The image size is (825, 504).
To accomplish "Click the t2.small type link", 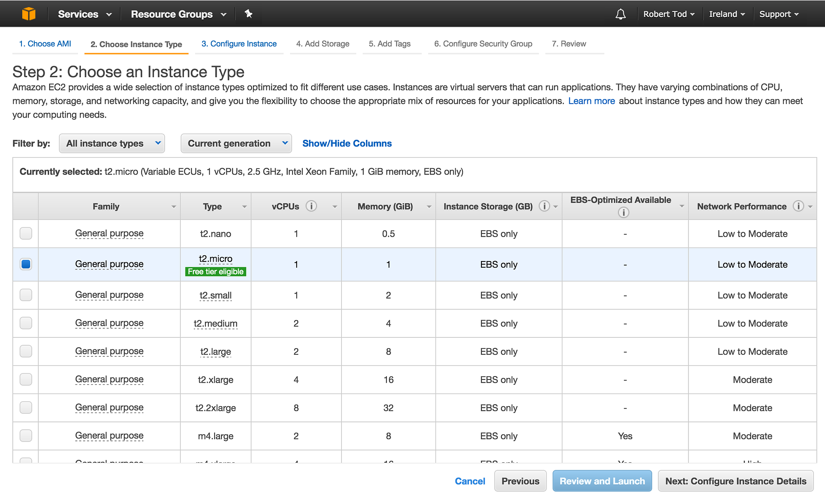I will [215, 295].
